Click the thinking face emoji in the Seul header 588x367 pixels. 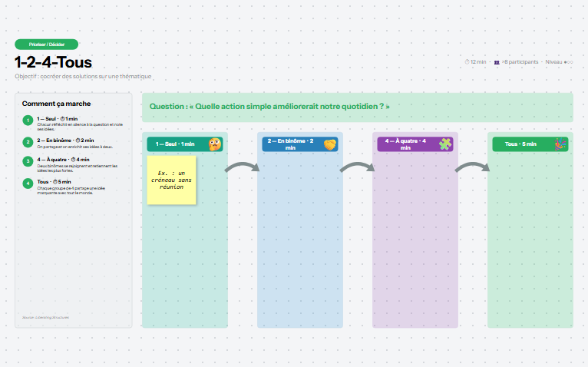point(215,144)
